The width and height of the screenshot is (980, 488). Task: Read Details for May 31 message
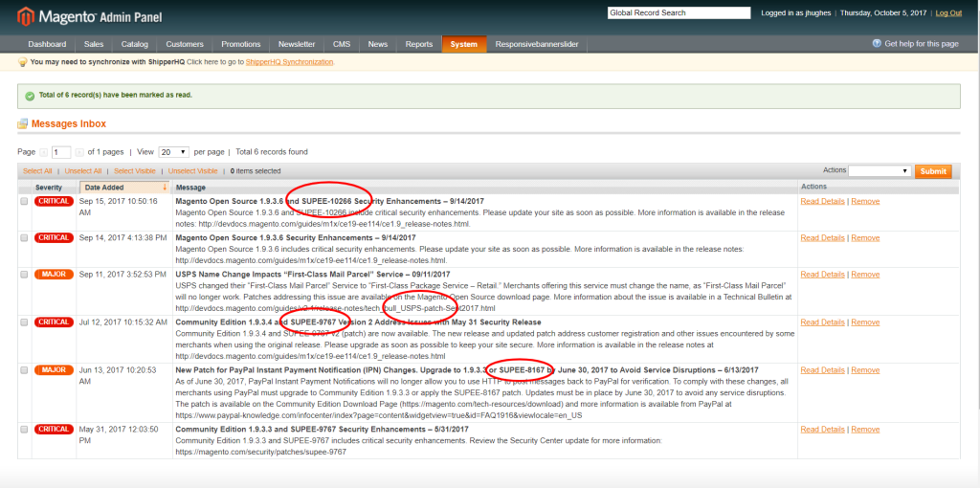pos(822,430)
